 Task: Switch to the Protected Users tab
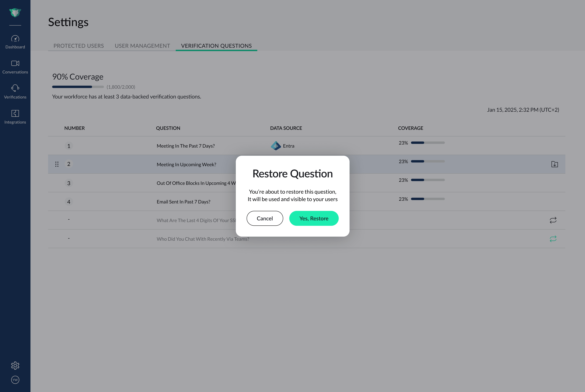click(79, 46)
